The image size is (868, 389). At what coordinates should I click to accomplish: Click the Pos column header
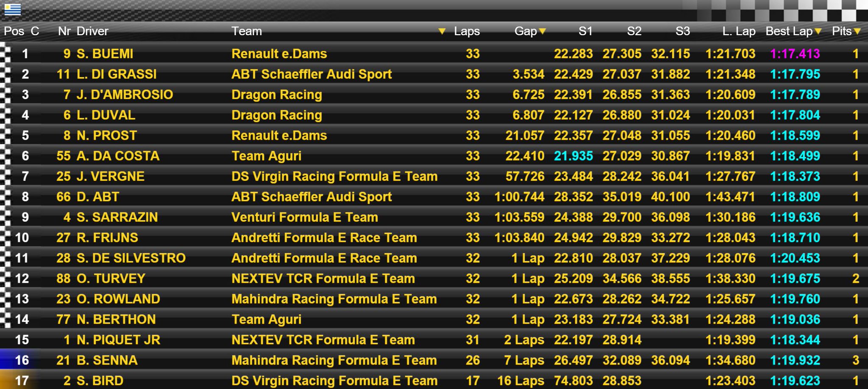click(x=14, y=31)
